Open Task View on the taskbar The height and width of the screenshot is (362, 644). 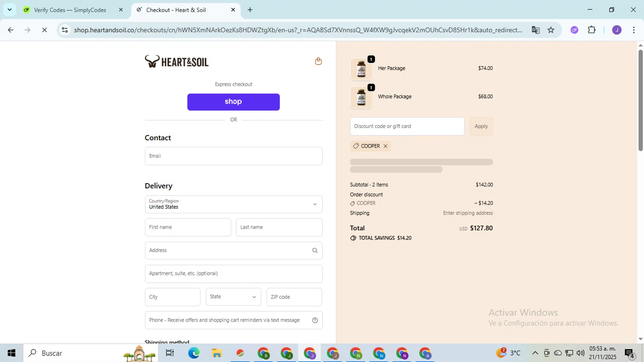tap(170, 353)
